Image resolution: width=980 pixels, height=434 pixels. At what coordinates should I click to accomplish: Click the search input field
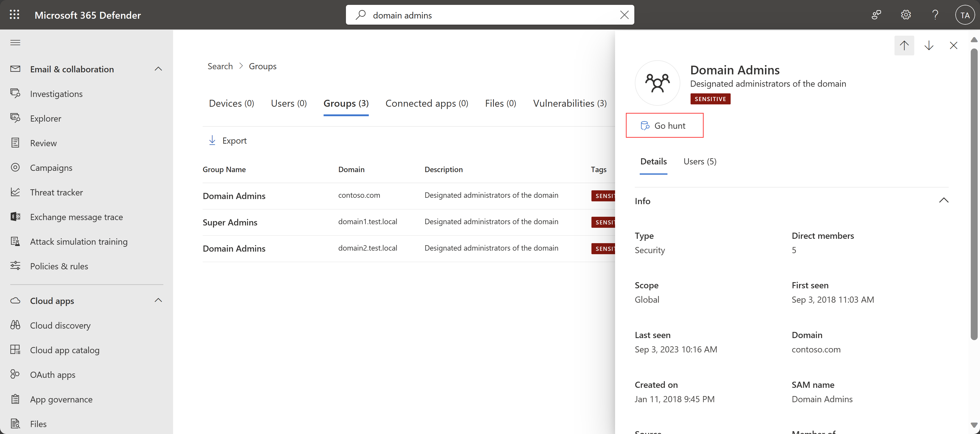click(x=490, y=14)
